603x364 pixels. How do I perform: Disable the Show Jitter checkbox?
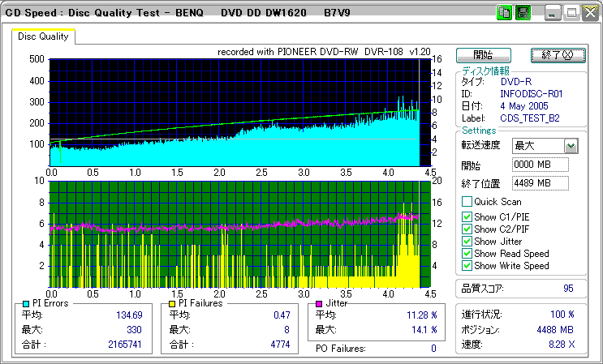coord(467,242)
